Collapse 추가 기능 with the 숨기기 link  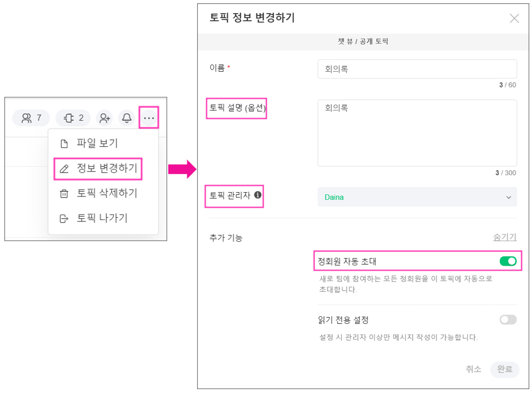coord(504,237)
